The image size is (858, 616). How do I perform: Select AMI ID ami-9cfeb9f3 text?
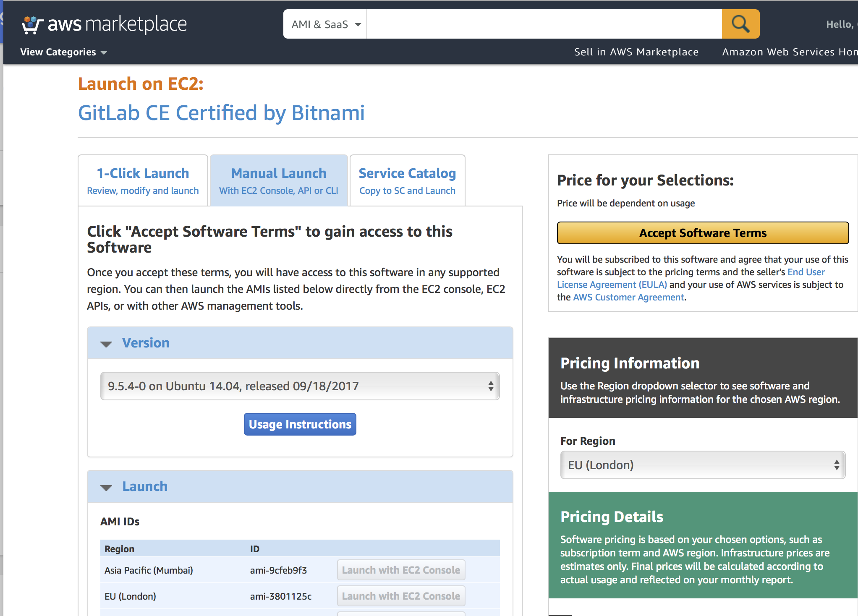coord(278,570)
